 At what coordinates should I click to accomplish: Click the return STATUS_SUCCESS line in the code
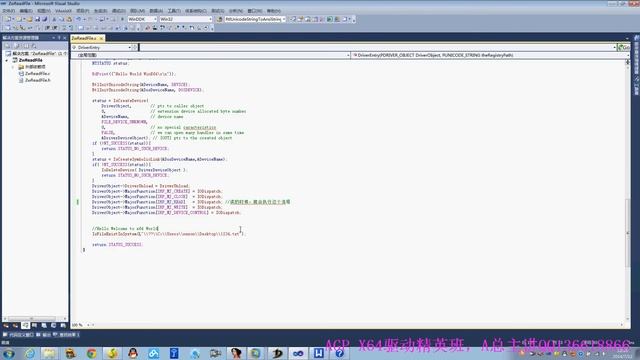coord(117,244)
